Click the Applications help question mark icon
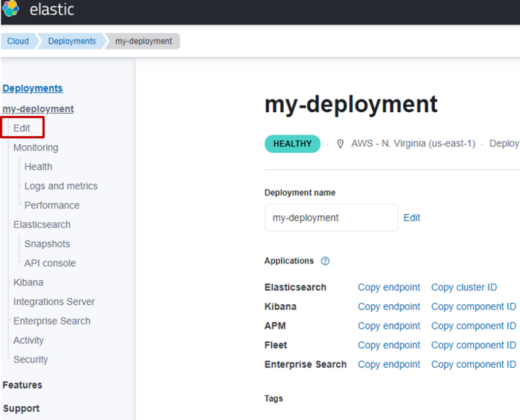This screenshot has height=420, width=520. 326,261
